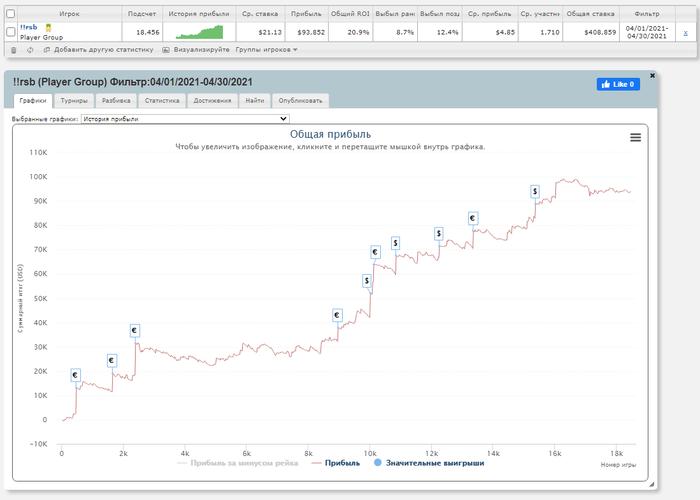Open the chart hamburger menu icon
700x500 pixels.
click(635, 138)
